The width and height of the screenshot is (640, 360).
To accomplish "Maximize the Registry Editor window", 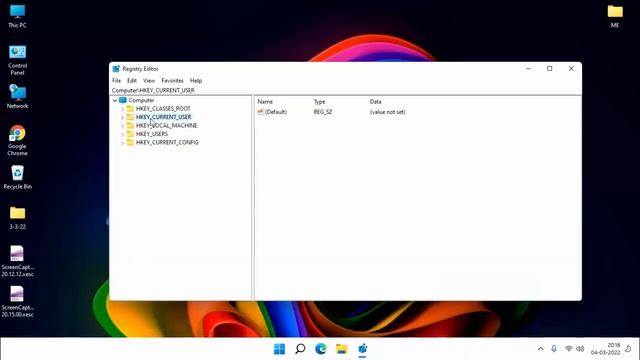I will coord(549,69).
